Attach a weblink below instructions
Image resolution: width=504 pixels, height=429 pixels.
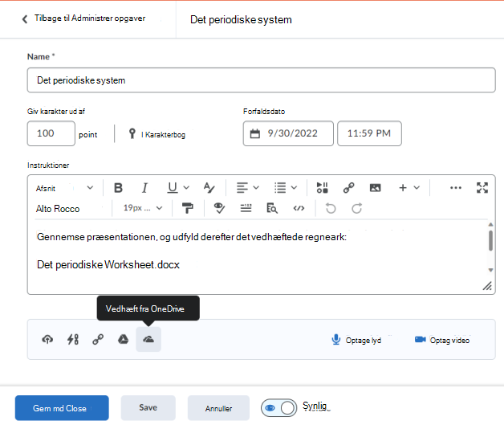[x=98, y=339]
